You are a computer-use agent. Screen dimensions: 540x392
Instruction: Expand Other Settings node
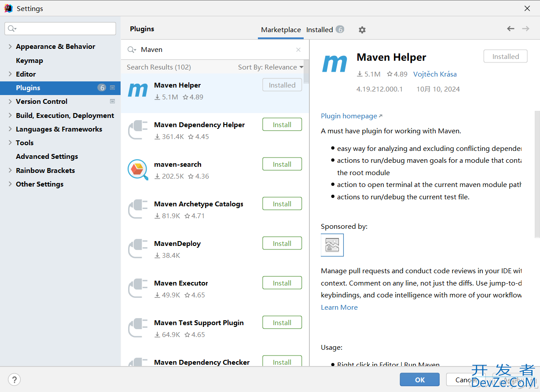[10, 184]
